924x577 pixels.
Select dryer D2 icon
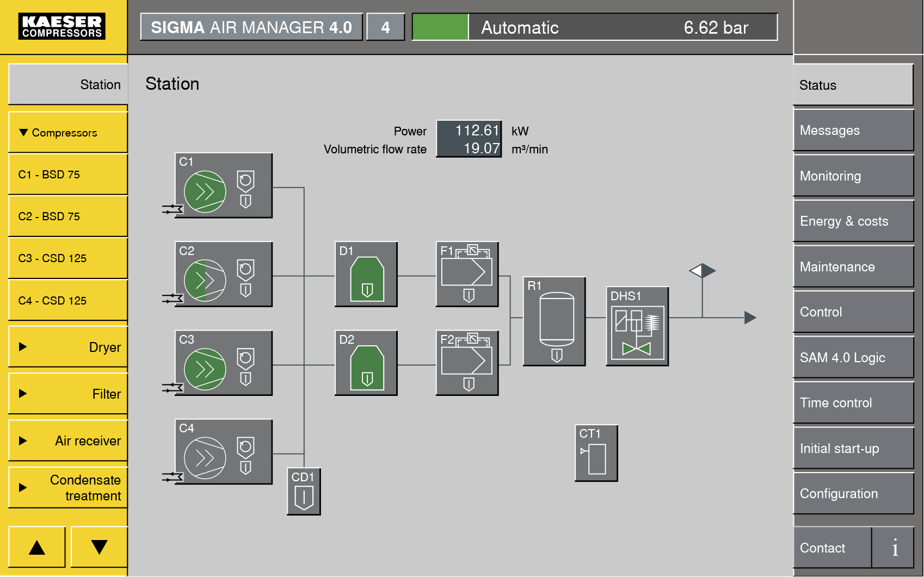366,363
